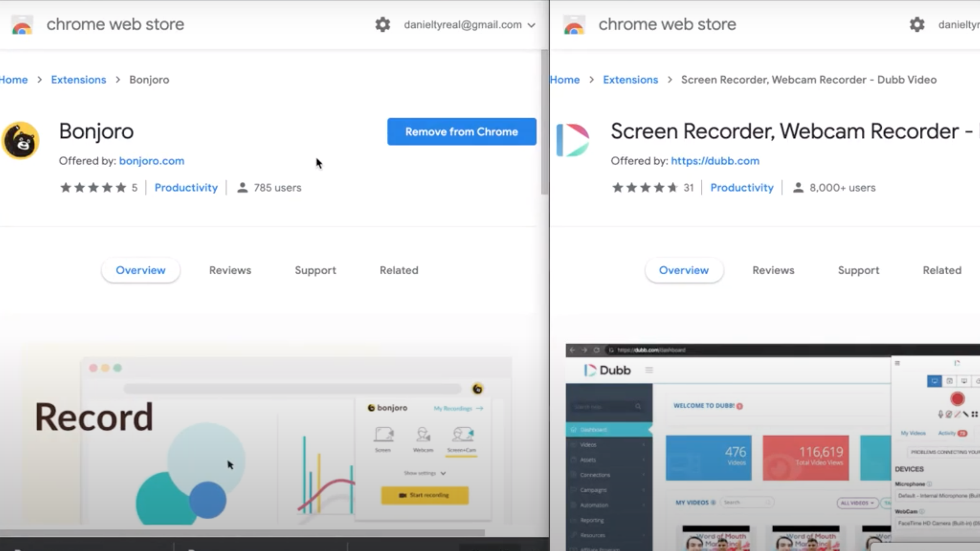Open Productivity category on Bonjoro page

coord(186,187)
